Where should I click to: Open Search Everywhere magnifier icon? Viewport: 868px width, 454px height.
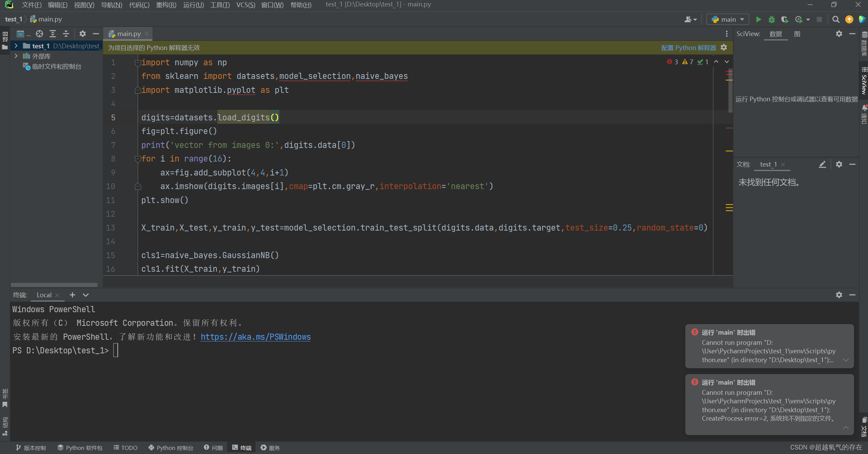(836, 19)
